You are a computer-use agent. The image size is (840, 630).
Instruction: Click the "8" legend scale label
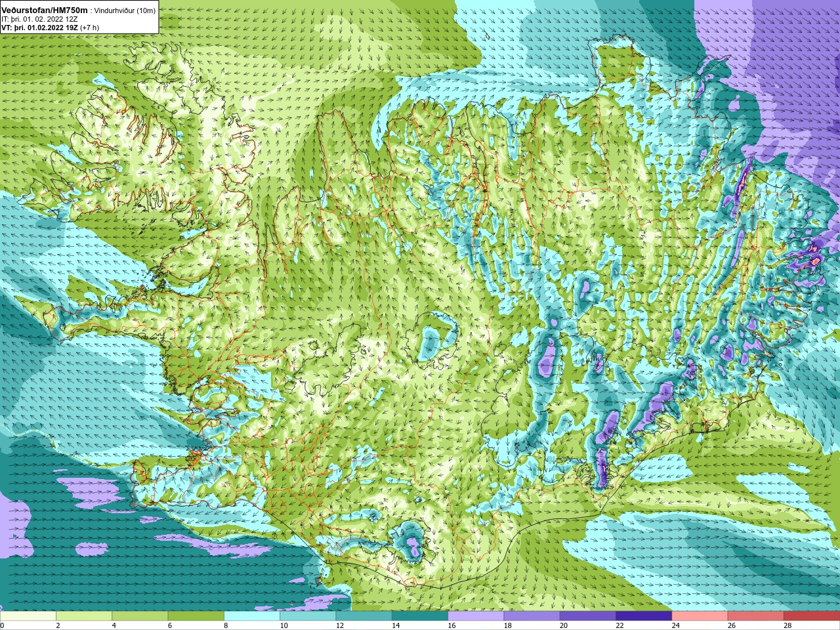coord(226,625)
